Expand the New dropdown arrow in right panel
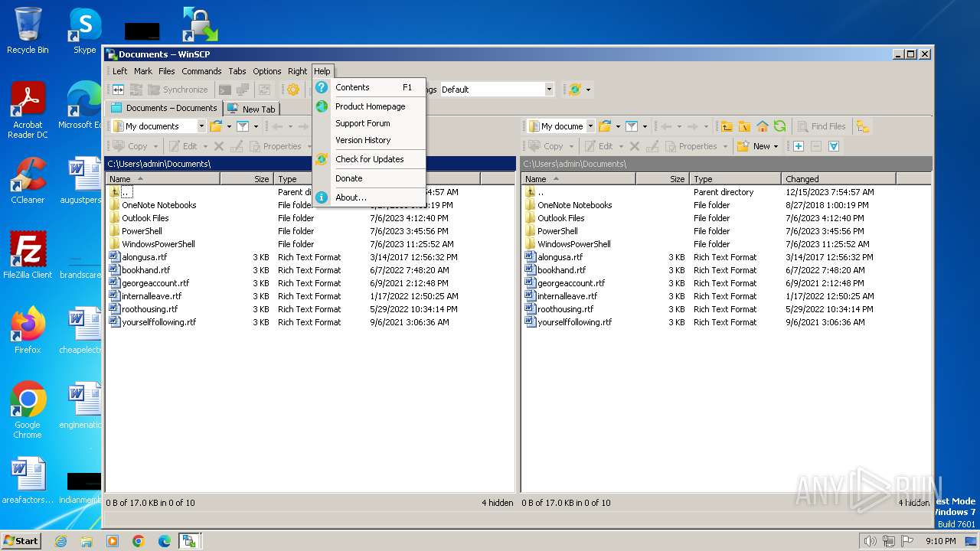This screenshot has height=551, width=980. (x=776, y=146)
